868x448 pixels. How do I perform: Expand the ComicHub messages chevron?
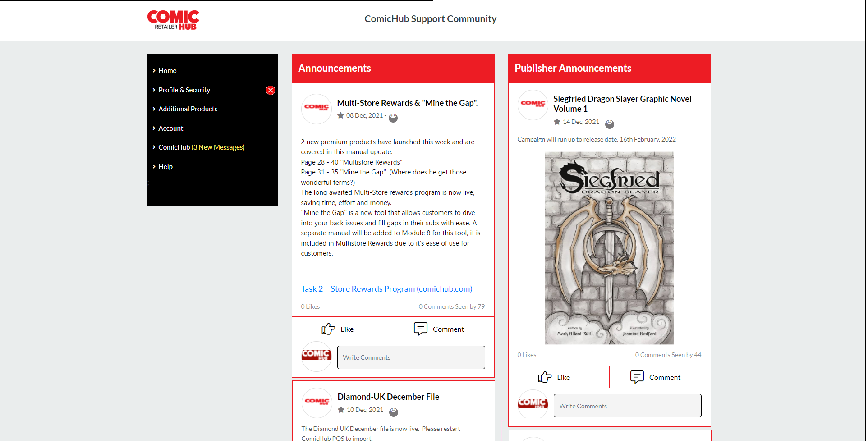[x=154, y=147]
